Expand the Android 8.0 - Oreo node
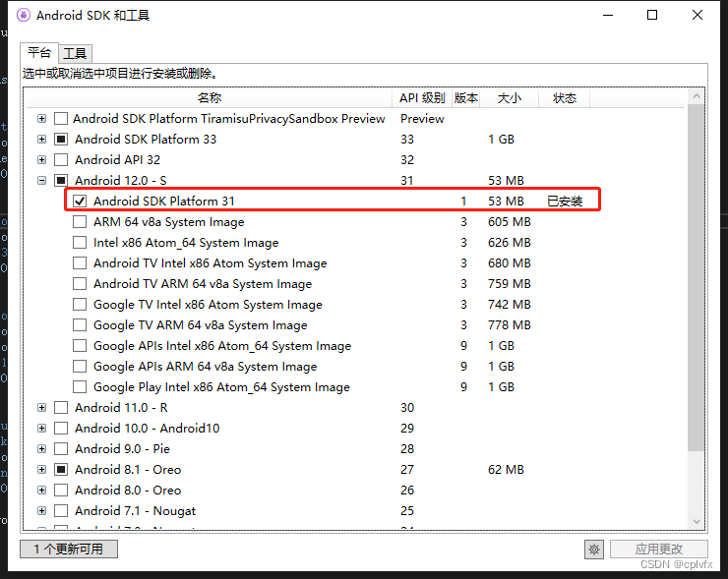Viewport: 728px width, 579px height. tap(41, 491)
